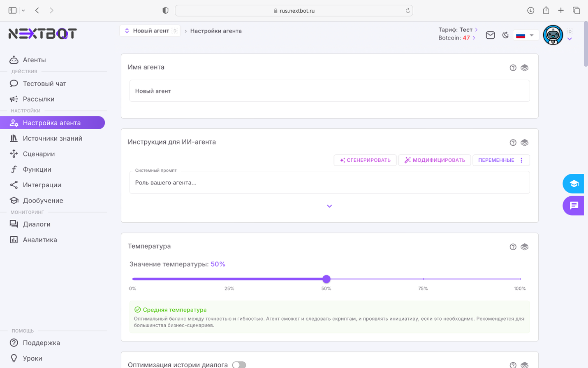This screenshot has width=588, height=368.
Task: Click the temperature slider handle at 50%
Action: (x=326, y=279)
